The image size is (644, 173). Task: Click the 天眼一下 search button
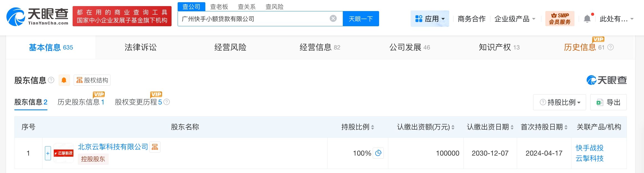(361, 19)
